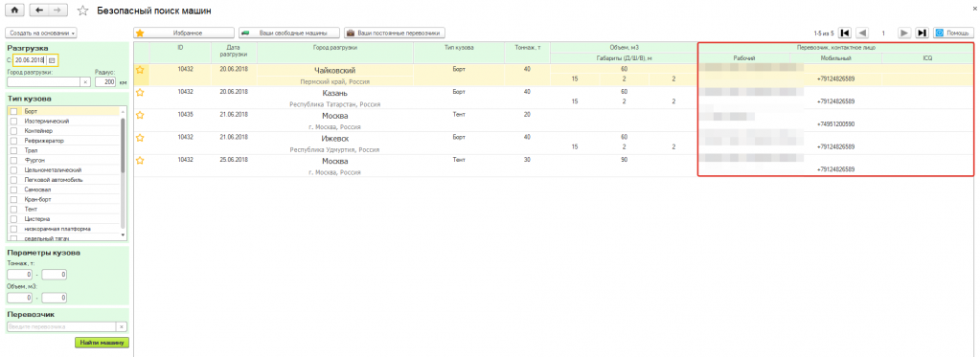Screen dimensions: 980x357
Task: Click the minimum Тоннаж field
Action: 19,275
